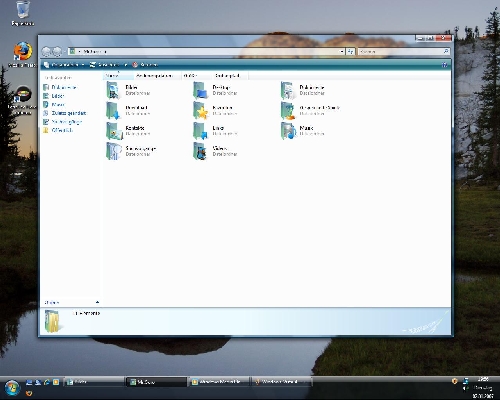
Task: Click the Brennen toolbar button
Action: tap(145, 65)
